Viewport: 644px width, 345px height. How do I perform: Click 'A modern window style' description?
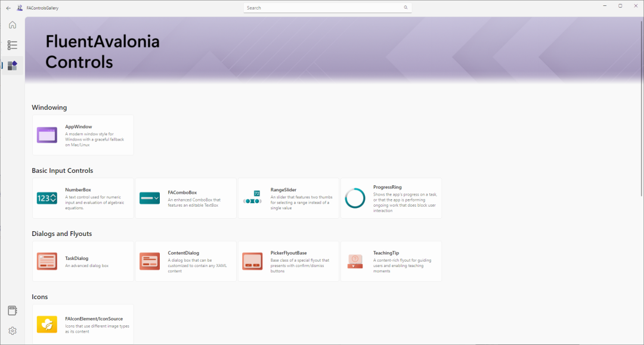point(94,139)
